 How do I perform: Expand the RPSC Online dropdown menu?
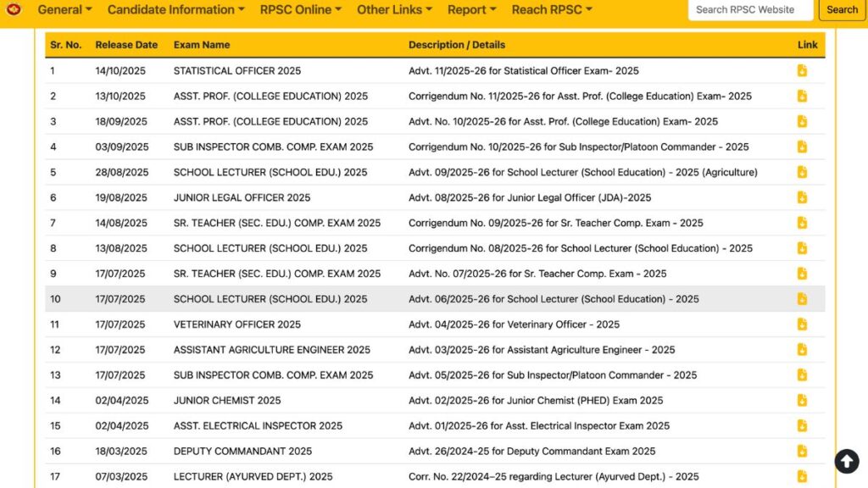pyautogui.click(x=301, y=10)
